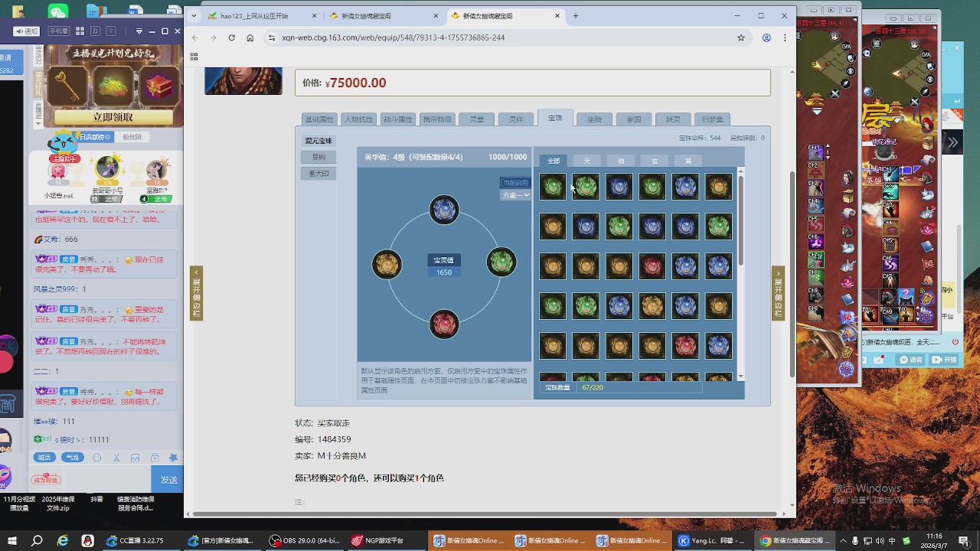The image size is (980, 551).
Task: Select the blue swirl orb ending the fifth inventory row
Action: point(718,346)
